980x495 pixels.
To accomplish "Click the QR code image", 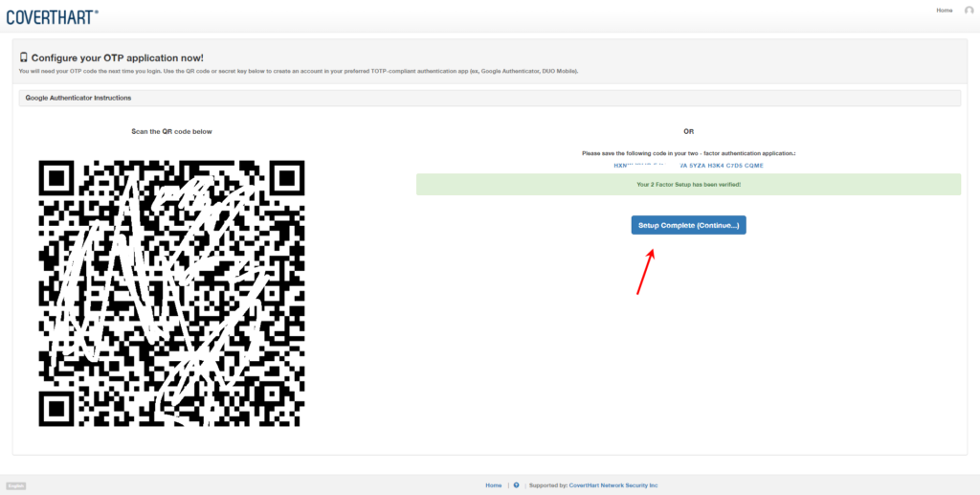I will click(171, 293).
